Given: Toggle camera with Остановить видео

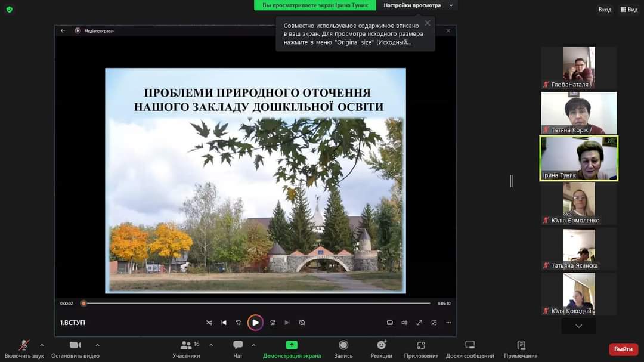Looking at the screenshot, I should click(x=75, y=349).
